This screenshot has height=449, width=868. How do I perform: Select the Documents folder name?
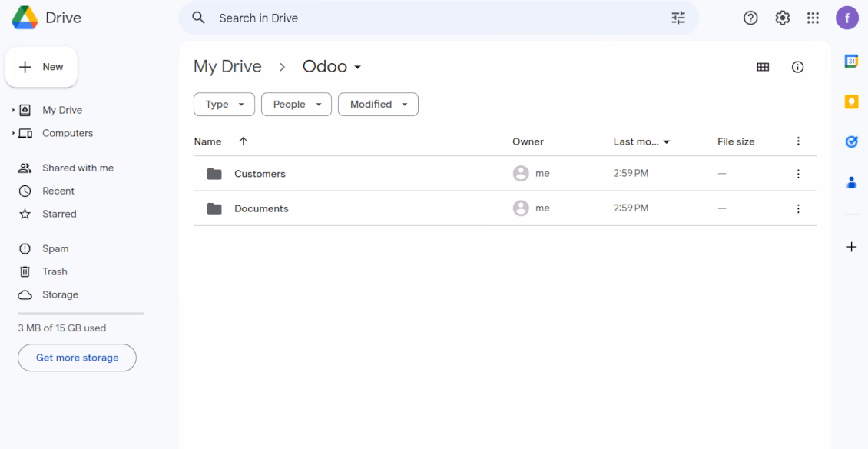pyautogui.click(x=261, y=208)
